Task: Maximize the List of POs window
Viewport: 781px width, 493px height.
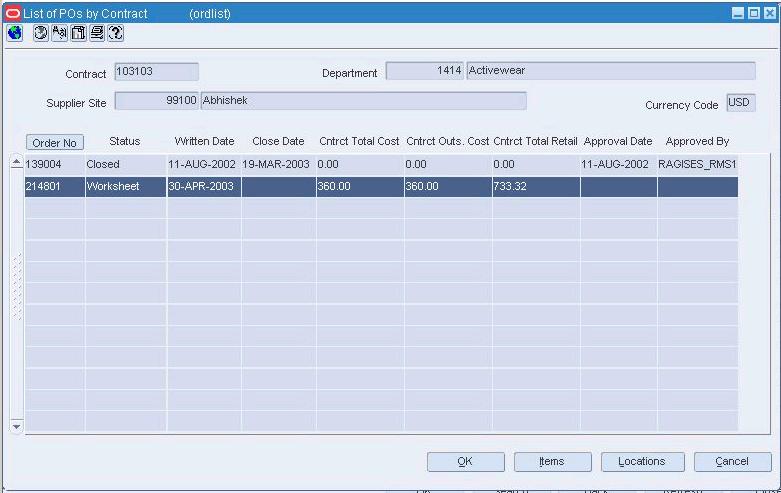Action: pos(754,13)
